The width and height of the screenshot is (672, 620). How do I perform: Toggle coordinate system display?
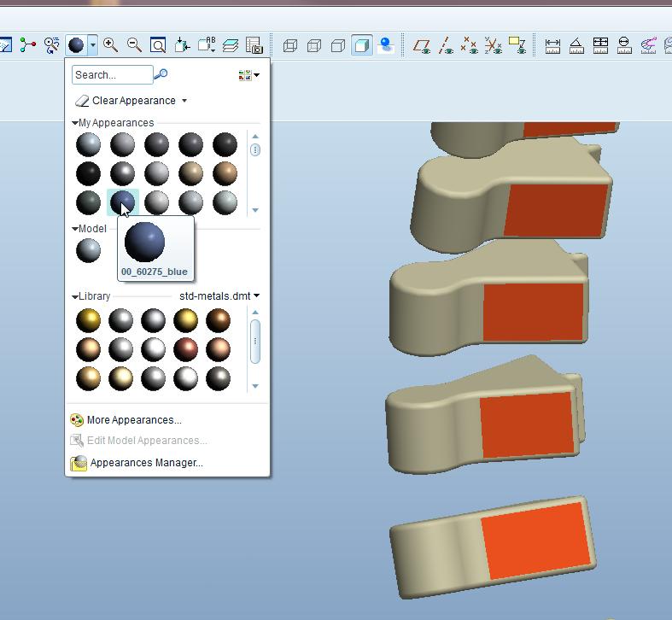[x=494, y=45]
